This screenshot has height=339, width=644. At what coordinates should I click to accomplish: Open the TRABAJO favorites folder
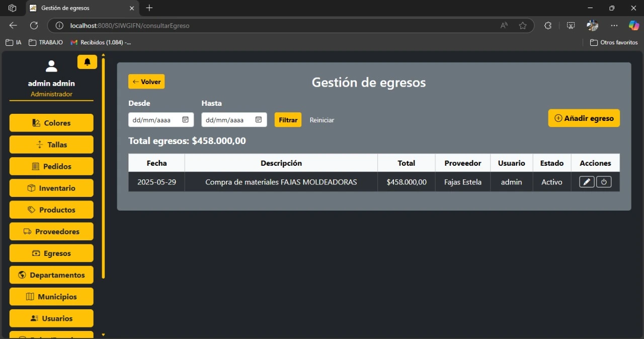point(45,42)
